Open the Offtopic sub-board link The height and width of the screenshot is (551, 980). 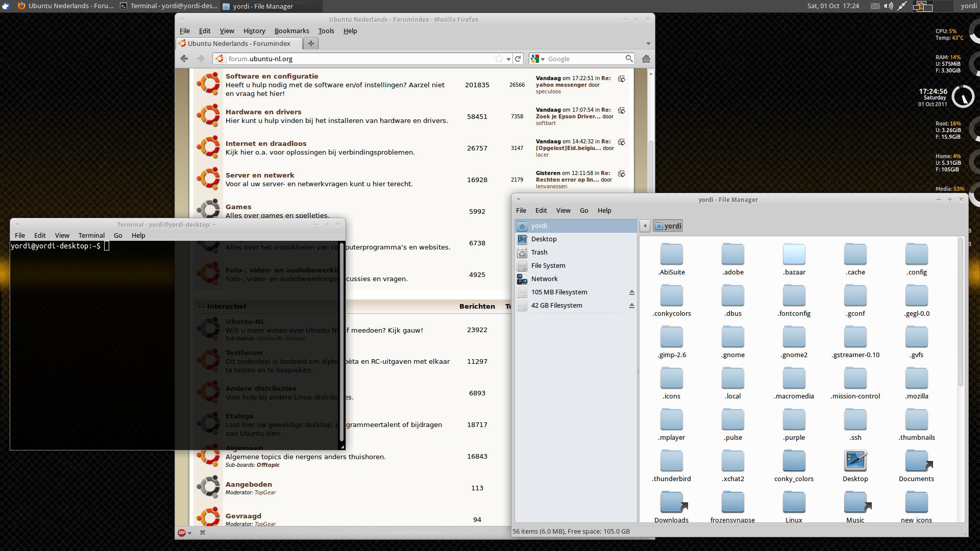[268, 465]
